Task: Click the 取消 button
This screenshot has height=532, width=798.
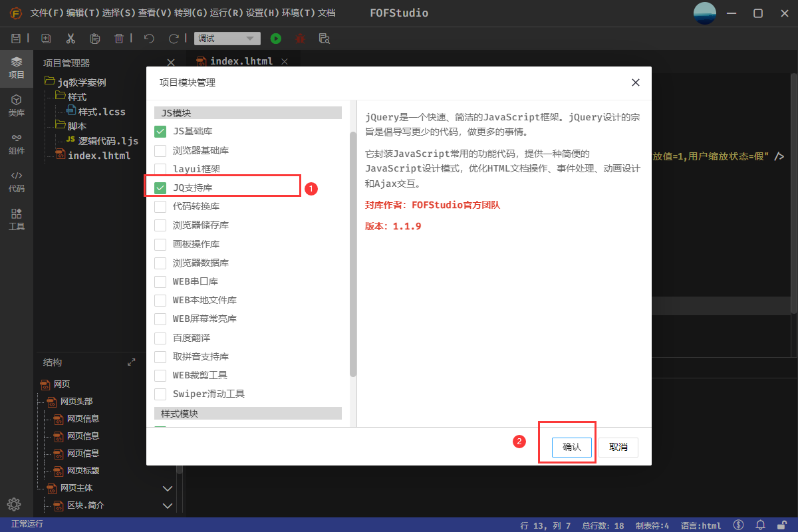Action: pos(618,448)
